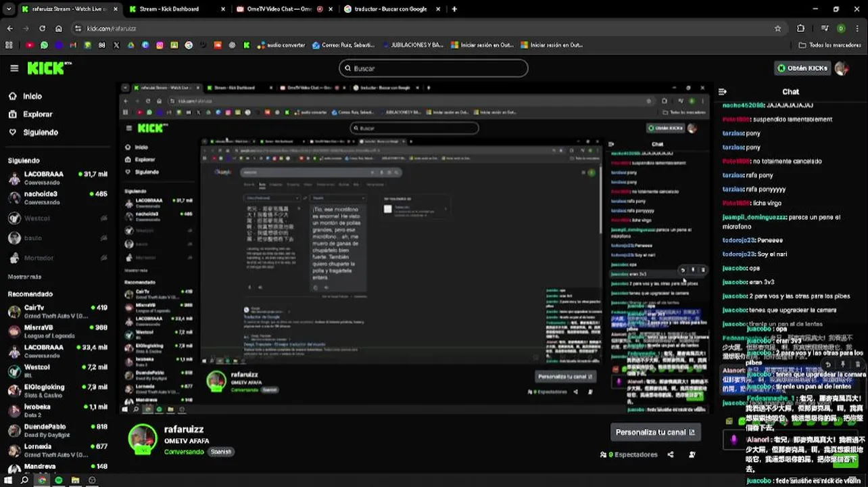Open followed channel Westcol under Siguiendo
Screen dimensions: 868x487
coord(57,218)
